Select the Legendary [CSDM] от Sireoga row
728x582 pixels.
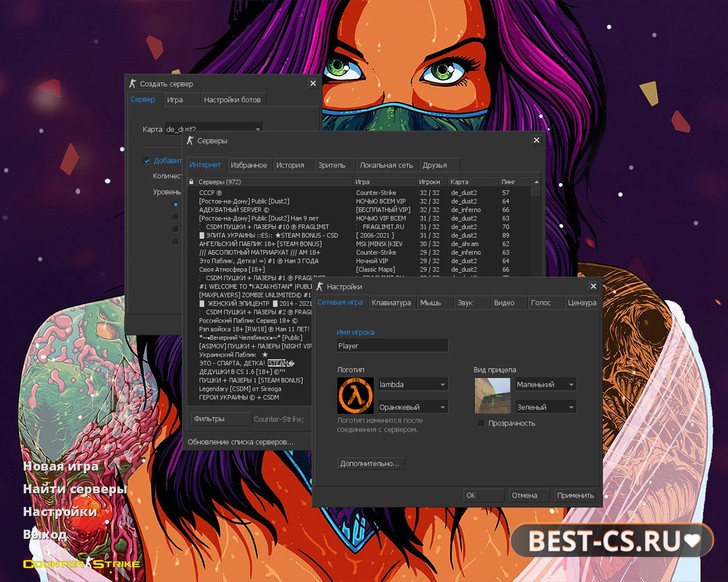tap(251, 389)
